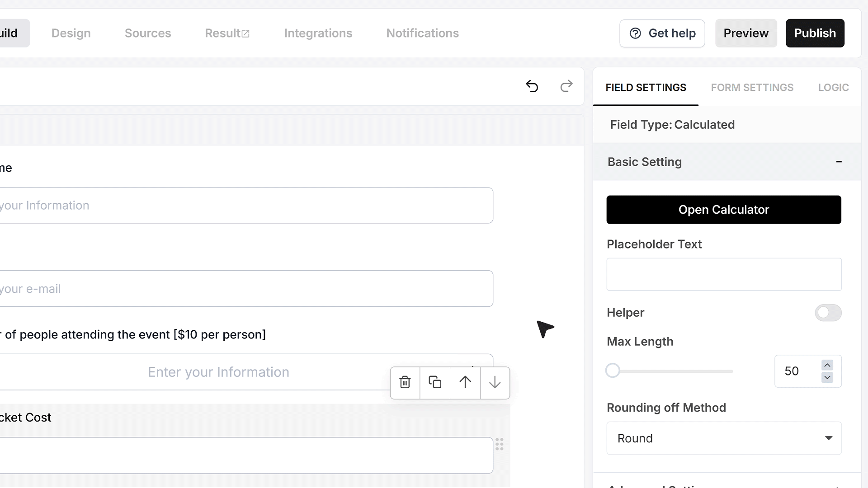Decrease Max Length with down stepper
The height and width of the screenshot is (488, 868).
click(827, 377)
